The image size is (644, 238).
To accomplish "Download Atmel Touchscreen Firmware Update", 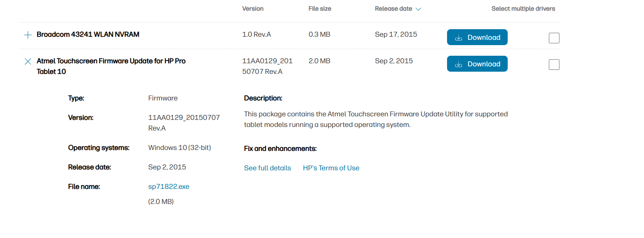I will pyautogui.click(x=477, y=64).
